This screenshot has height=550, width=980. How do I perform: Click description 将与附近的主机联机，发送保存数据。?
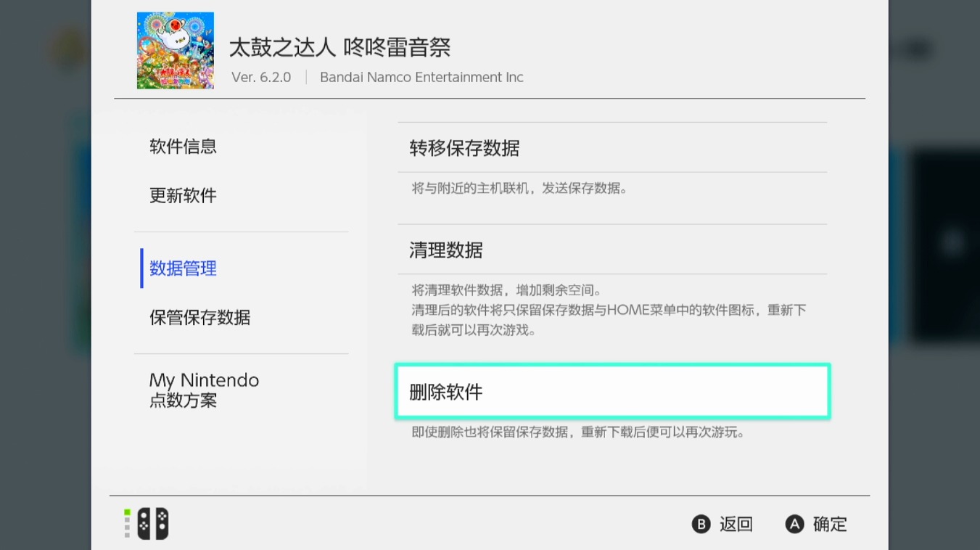(519, 189)
